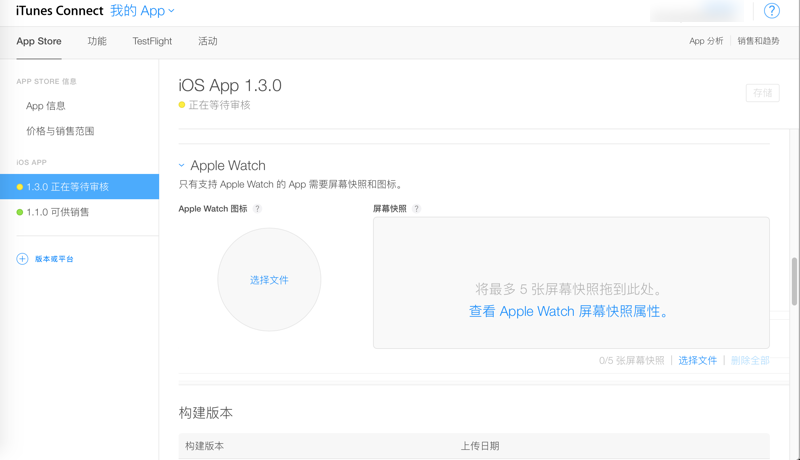Open App 分析 link
This screenshot has height=460, width=800.
tap(706, 41)
